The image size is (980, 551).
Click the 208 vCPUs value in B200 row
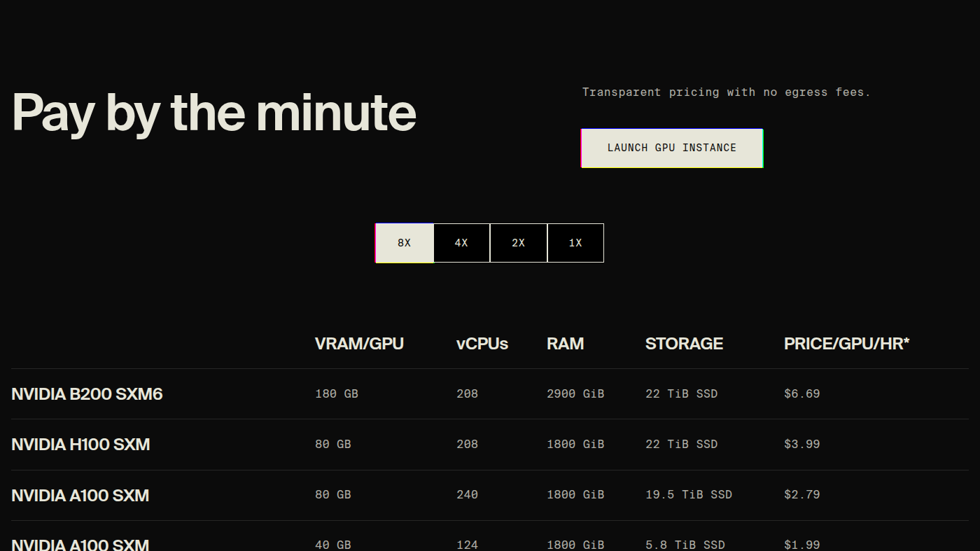(x=467, y=394)
